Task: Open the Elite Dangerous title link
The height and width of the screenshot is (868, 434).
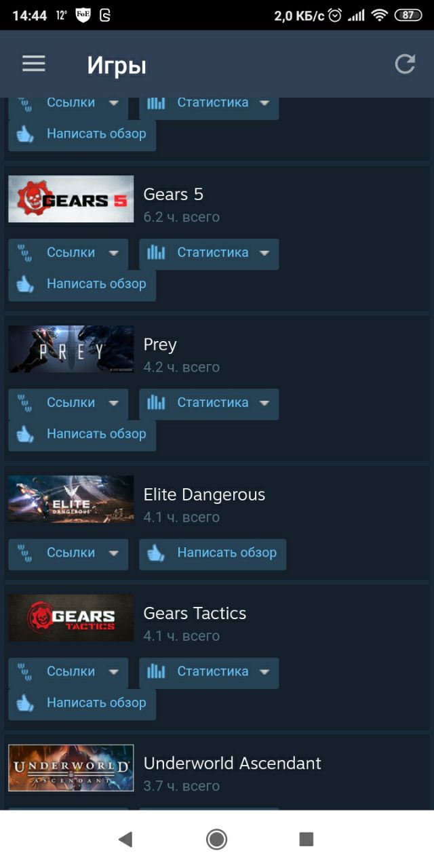Action: [204, 495]
